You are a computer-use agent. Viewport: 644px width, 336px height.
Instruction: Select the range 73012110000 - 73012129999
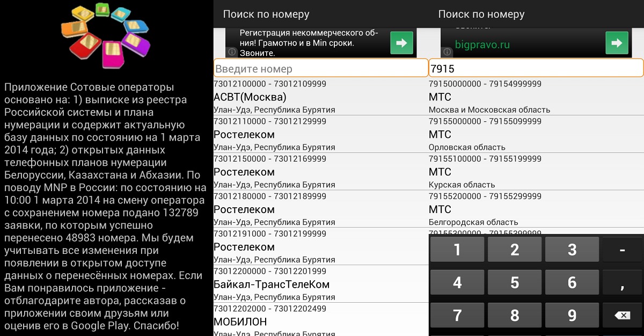(x=270, y=122)
